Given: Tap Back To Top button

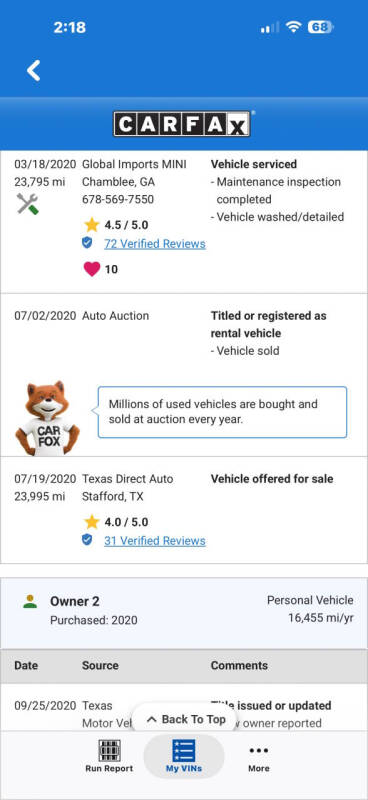Looking at the screenshot, I should coord(185,719).
